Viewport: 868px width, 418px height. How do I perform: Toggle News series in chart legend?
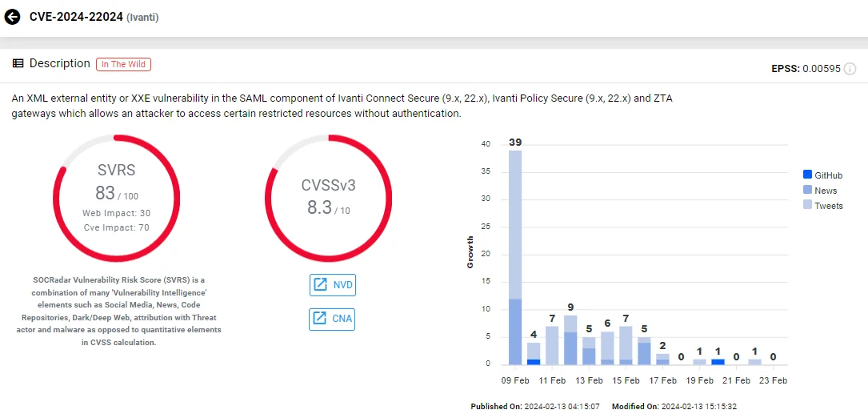820,190
